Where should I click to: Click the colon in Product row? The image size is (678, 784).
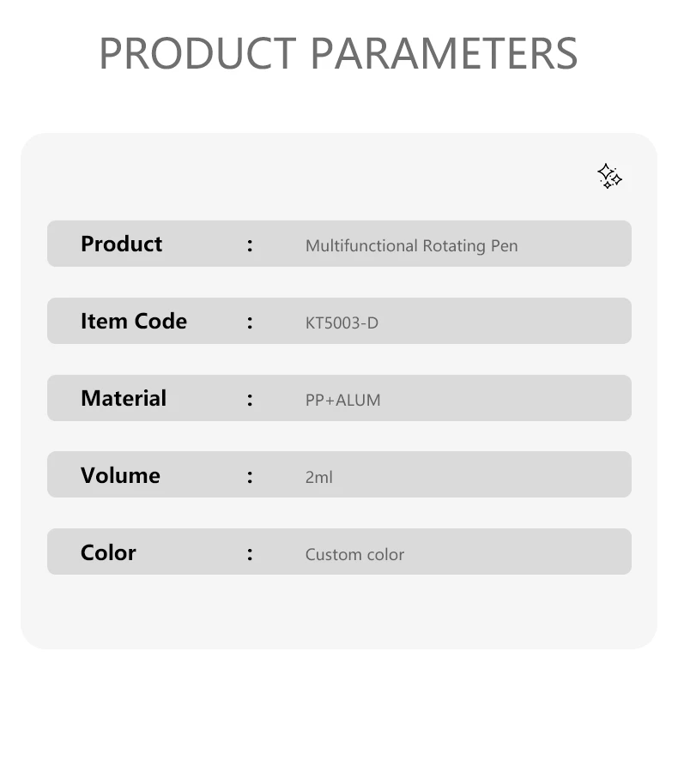pos(250,245)
